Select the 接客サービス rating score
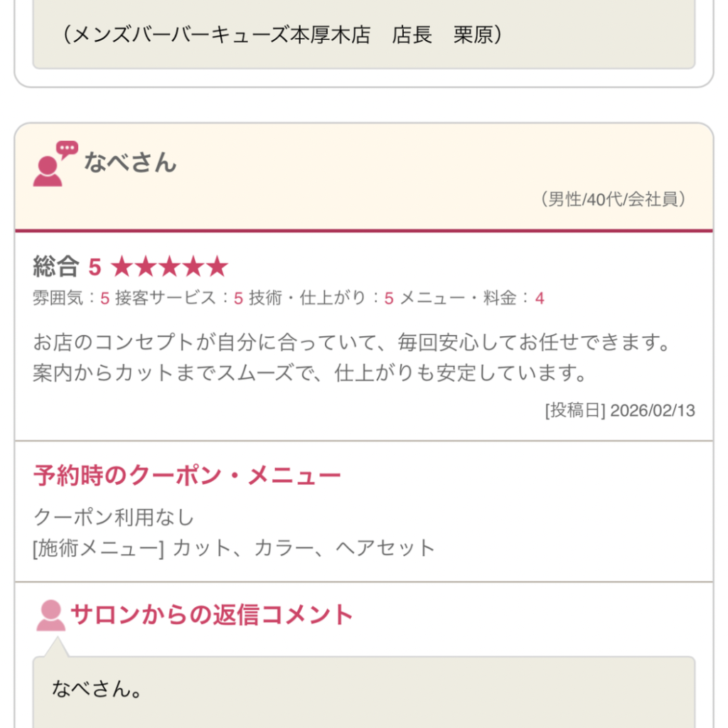This screenshot has width=728, height=728. tap(238, 299)
